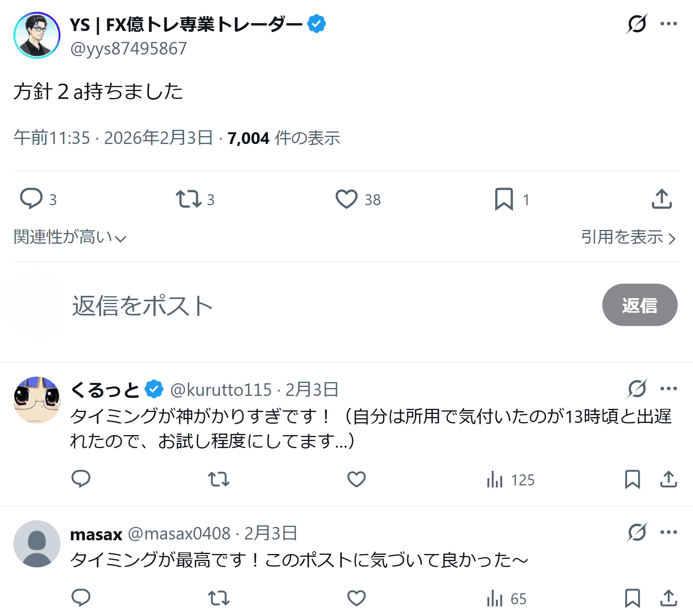
Task: Click the Grok icon on くるっと's reply
Action: pyautogui.click(x=636, y=389)
